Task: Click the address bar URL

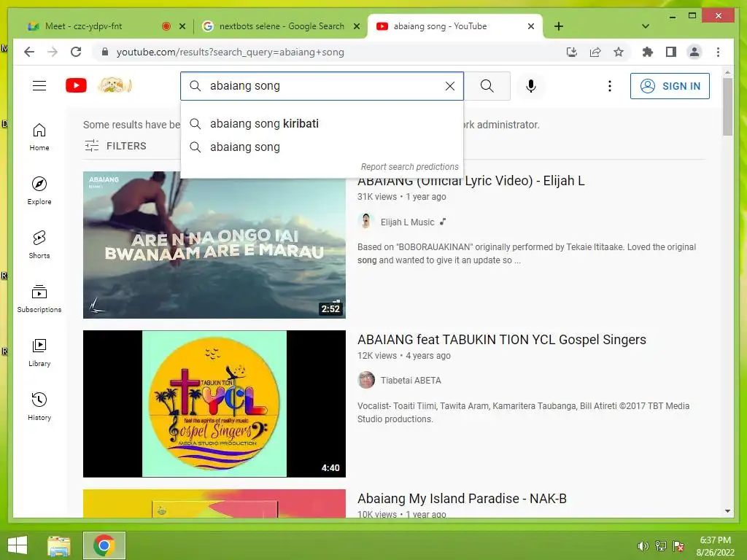Action: (230, 52)
